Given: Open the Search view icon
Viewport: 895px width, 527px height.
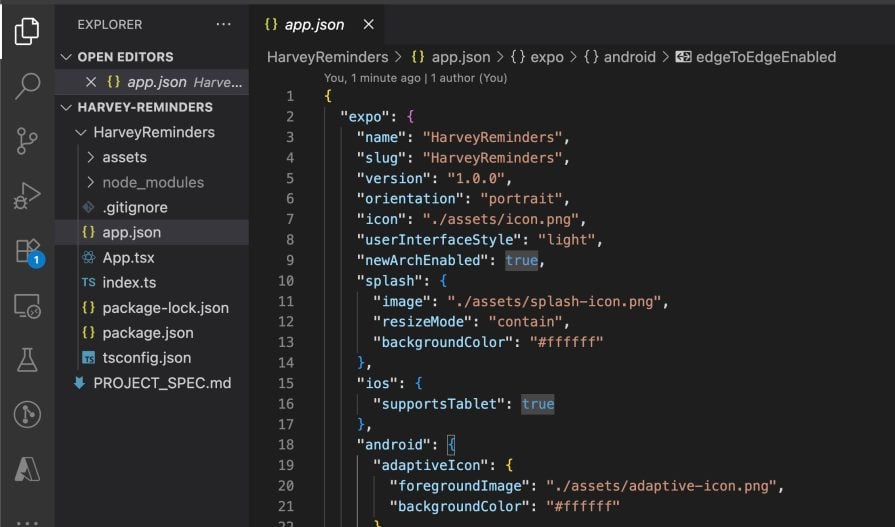Looking at the screenshot, I should coord(27,87).
